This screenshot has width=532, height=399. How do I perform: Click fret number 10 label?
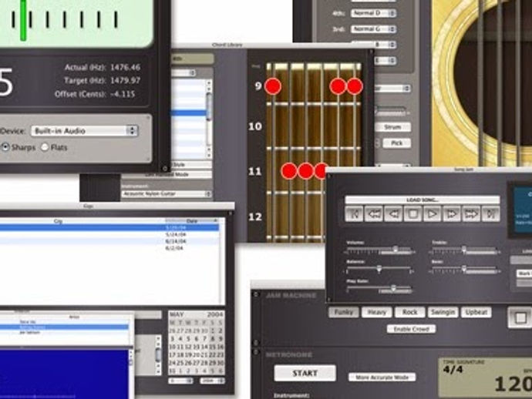coord(255,126)
